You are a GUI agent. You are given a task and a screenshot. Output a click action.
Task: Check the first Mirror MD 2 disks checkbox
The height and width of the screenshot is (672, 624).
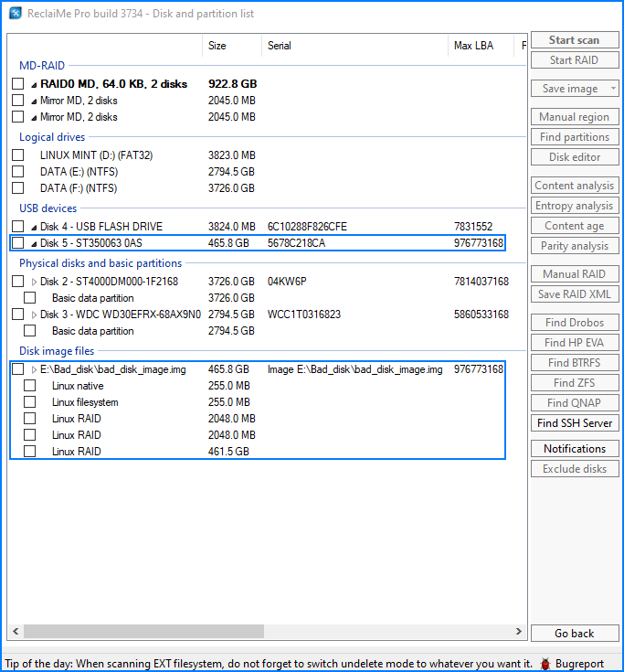coord(18,101)
